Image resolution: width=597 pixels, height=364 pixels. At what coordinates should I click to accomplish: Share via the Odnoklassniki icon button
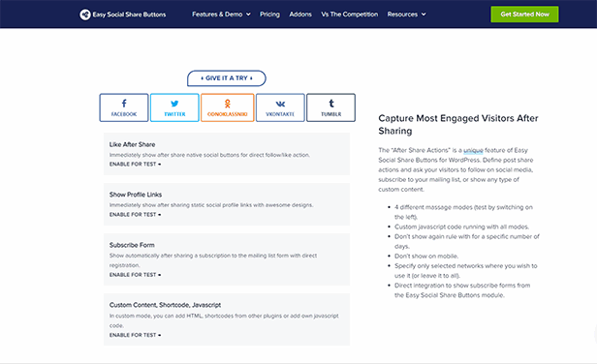[228, 107]
